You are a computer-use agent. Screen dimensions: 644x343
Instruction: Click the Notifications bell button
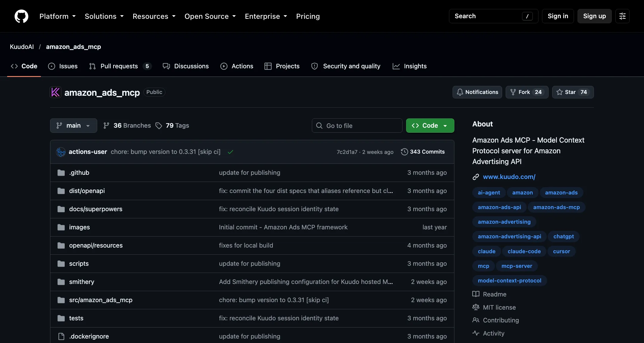[x=477, y=92]
